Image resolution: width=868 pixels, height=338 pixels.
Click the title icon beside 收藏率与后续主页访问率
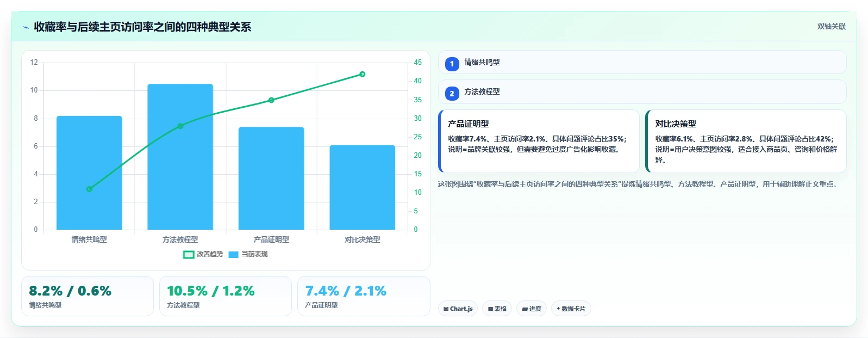point(26,27)
